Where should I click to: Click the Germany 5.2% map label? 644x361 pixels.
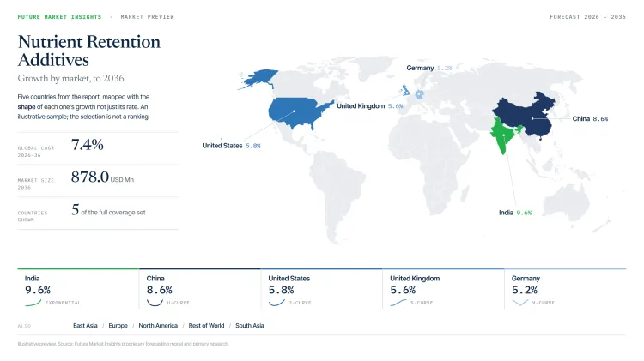point(428,68)
